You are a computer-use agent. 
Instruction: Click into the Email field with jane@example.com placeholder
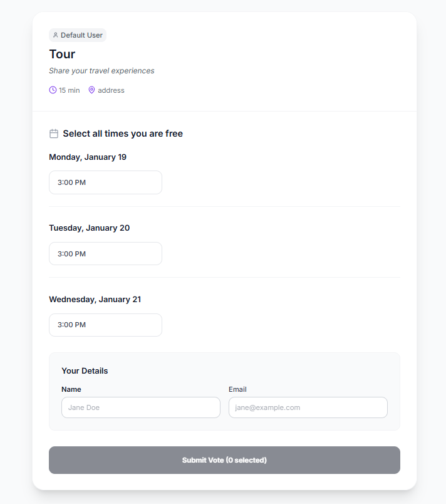click(x=308, y=407)
